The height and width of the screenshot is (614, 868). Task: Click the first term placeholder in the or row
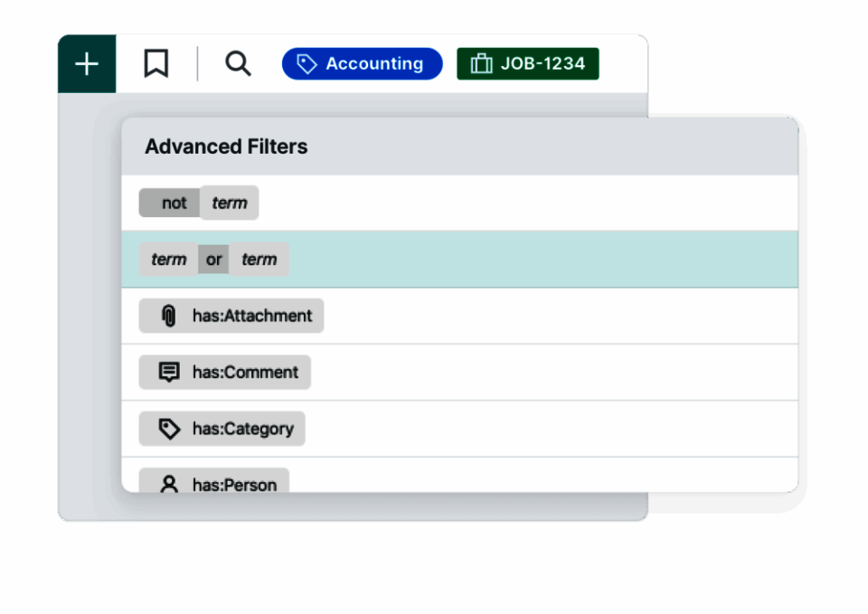(169, 260)
